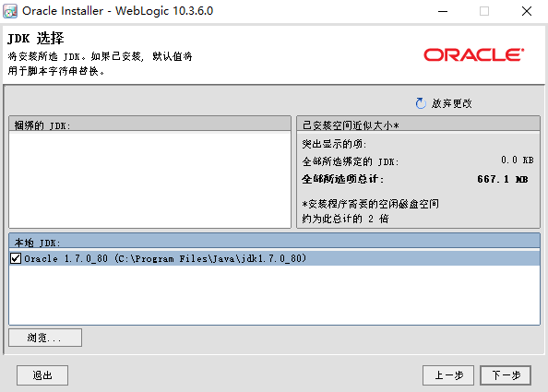
Task: Click the Oracle Installer icon in title bar
Action: 10,11
